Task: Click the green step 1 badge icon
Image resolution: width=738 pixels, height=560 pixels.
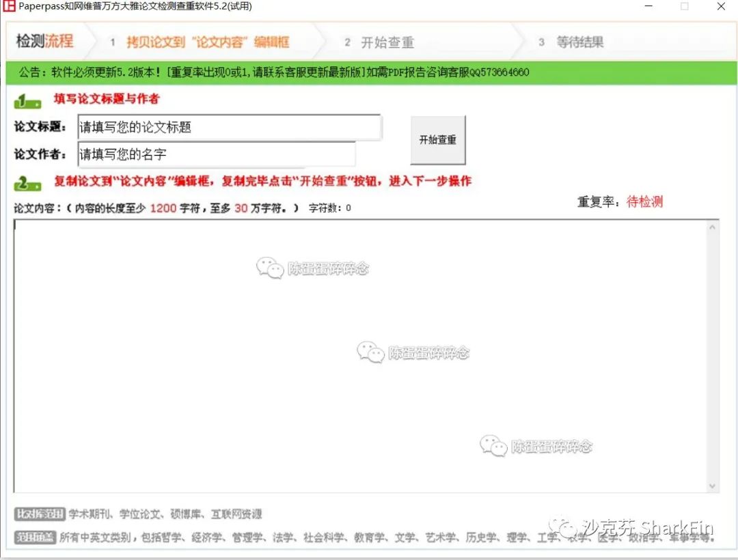Action: (x=27, y=101)
